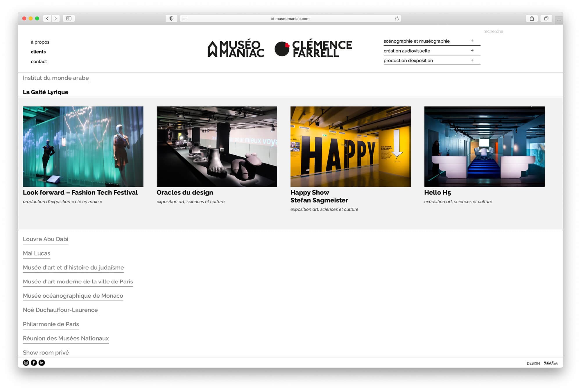
Task: Click Safari's back navigation arrow
Action: (47, 18)
